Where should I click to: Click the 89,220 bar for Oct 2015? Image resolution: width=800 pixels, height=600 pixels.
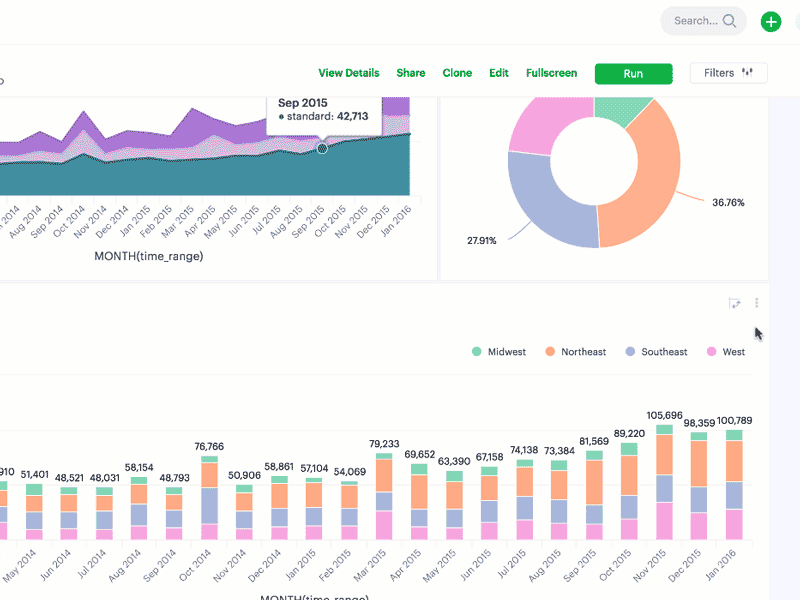click(x=629, y=491)
